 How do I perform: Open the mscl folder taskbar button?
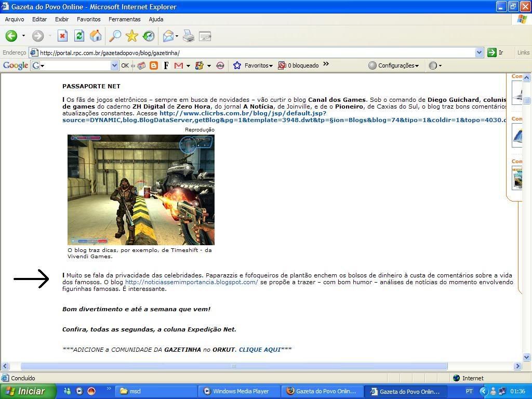156,391
